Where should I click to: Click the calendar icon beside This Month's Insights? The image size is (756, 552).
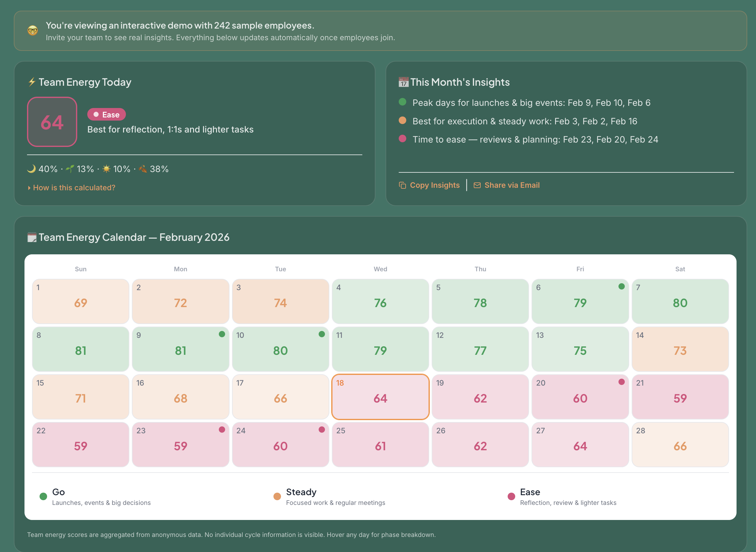pos(403,82)
